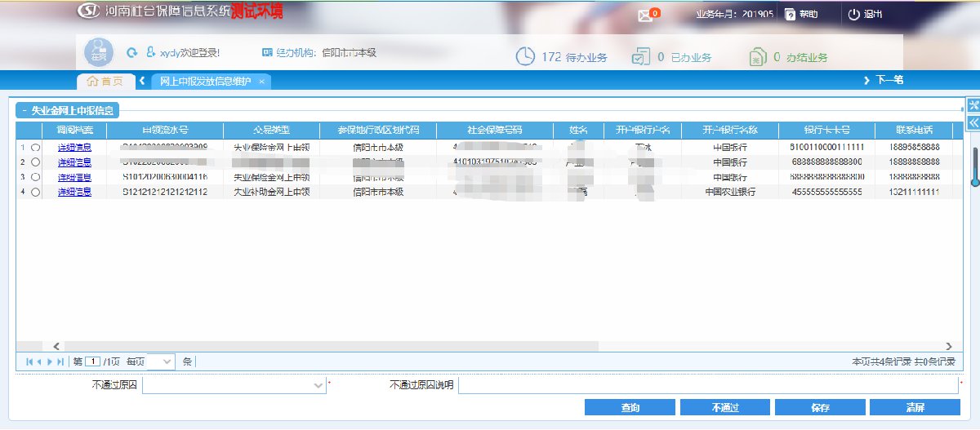Open 办结业务 finished tasks icon
This screenshot has height=430, width=980.
757,56
